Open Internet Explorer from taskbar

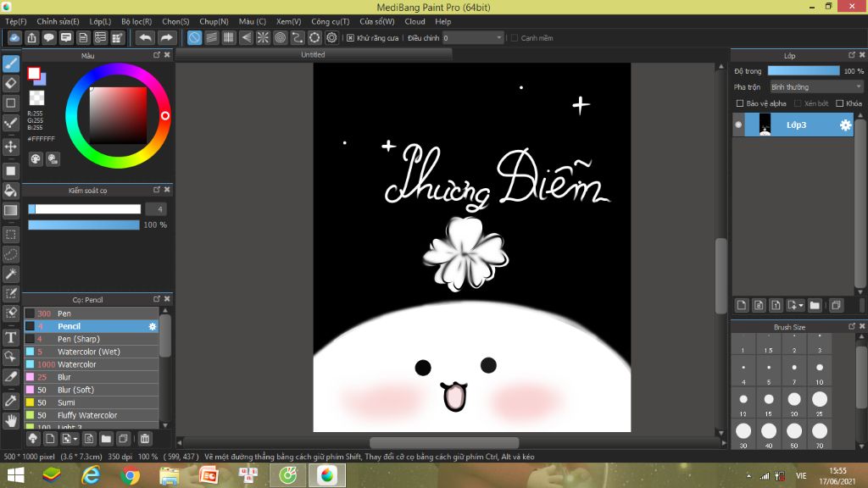pos(91,475)
